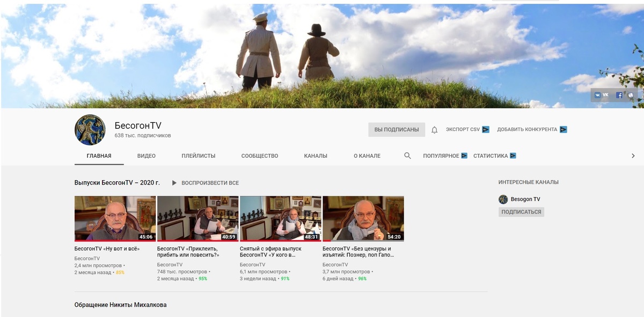Open the «Без цензуры и изъятий» video title
This screenshot has height=317, width=644.
pyautogui.click(x=358, y=252)
